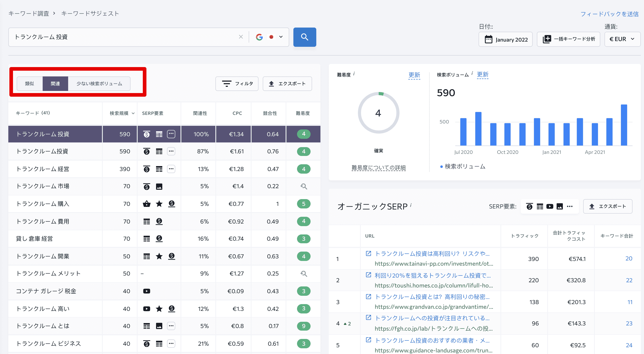
Task: Click the star reviews icon in トランクルーム 購入 row
Action: click(159, 204)
